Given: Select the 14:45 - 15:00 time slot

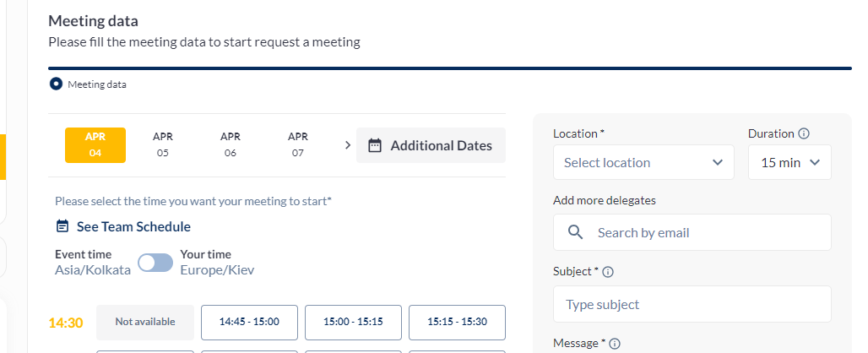Looking at the screenshot, I should [x=249, y=322].
